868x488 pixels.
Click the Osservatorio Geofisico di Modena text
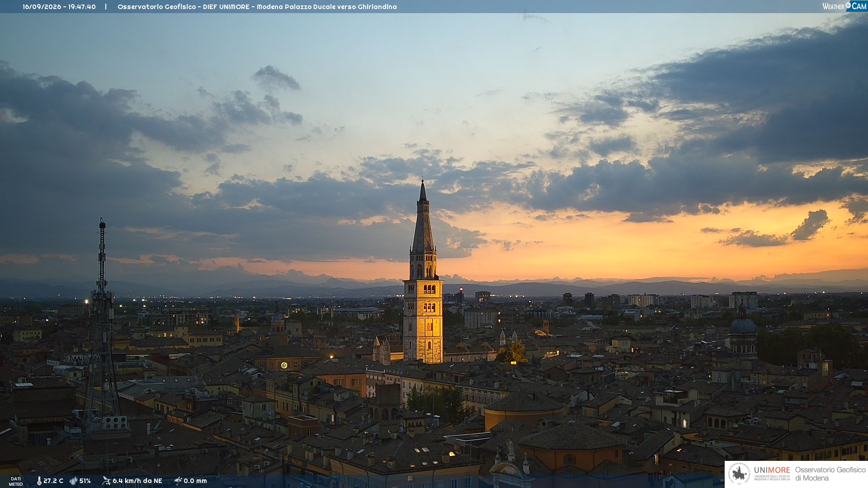[830, 474]
